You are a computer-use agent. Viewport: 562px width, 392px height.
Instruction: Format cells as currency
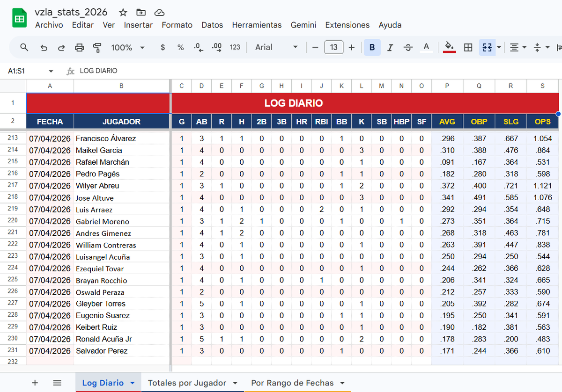(x=163, y=47)
